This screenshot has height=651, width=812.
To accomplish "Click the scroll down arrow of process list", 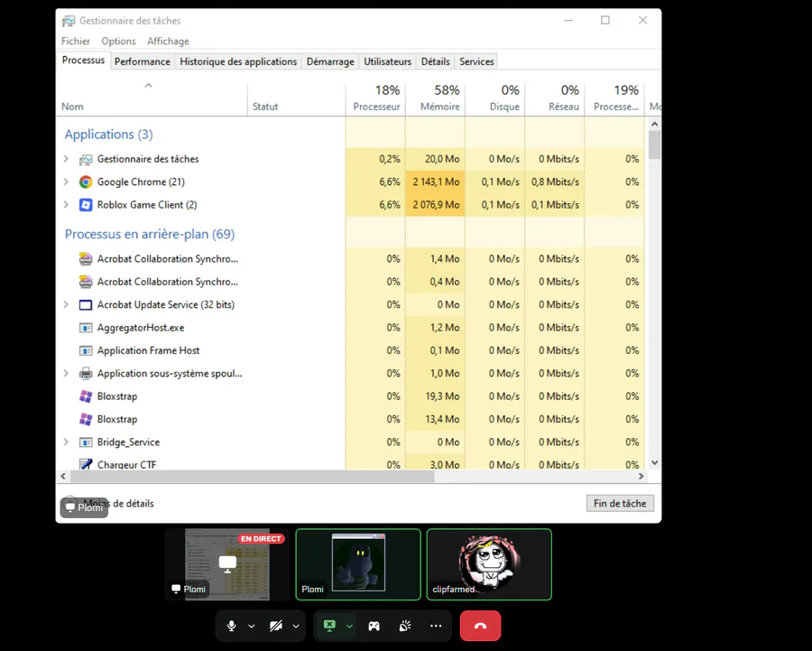I will pos(655,462).
